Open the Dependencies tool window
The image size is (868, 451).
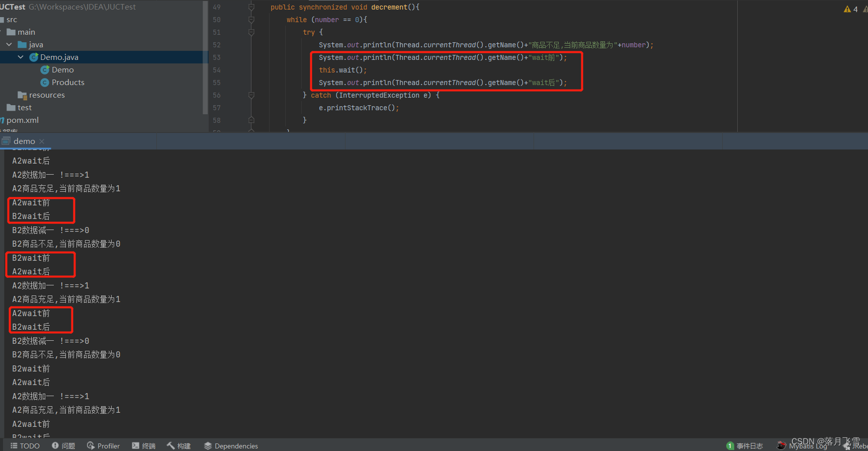coord(231,446)
